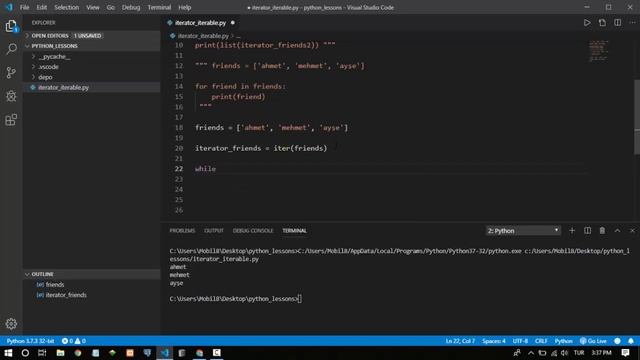The height and width of the screenshot is (360, 640).
Task: Select iterator_iterable.py in the file tree
Action: [x=63, y=87]
